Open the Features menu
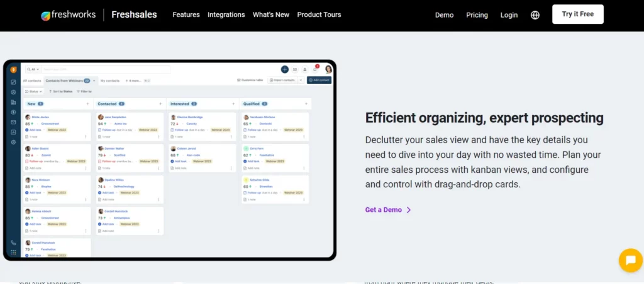Screen dimensions: 644x284 point(186,15)
